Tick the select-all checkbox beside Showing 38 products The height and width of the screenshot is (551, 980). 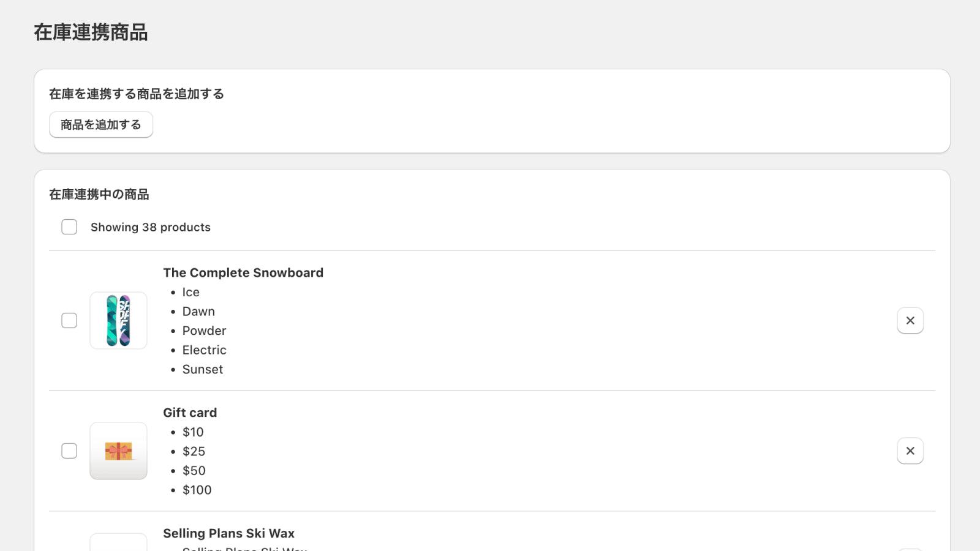[69, 227]
